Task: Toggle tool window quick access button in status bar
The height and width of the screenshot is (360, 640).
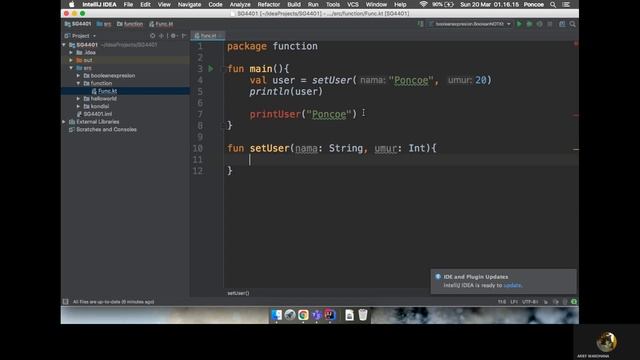Action: (x=65, y=302)
